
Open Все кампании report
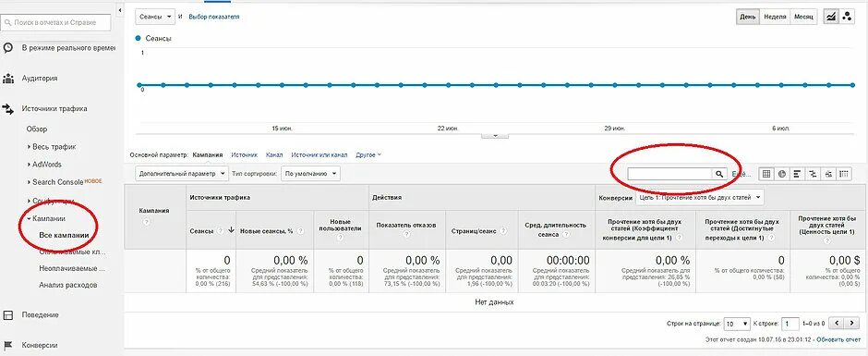pos(64,235)
